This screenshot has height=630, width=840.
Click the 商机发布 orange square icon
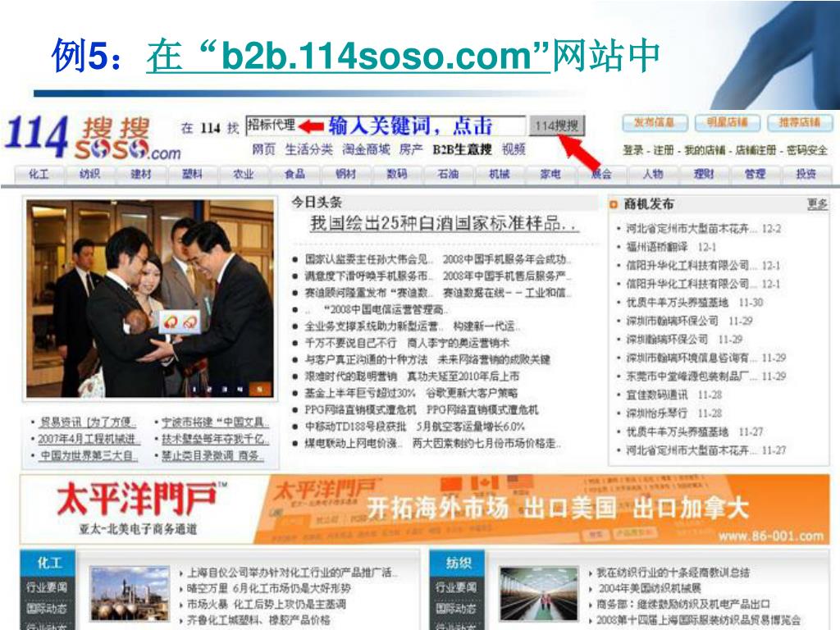[614, 204]
